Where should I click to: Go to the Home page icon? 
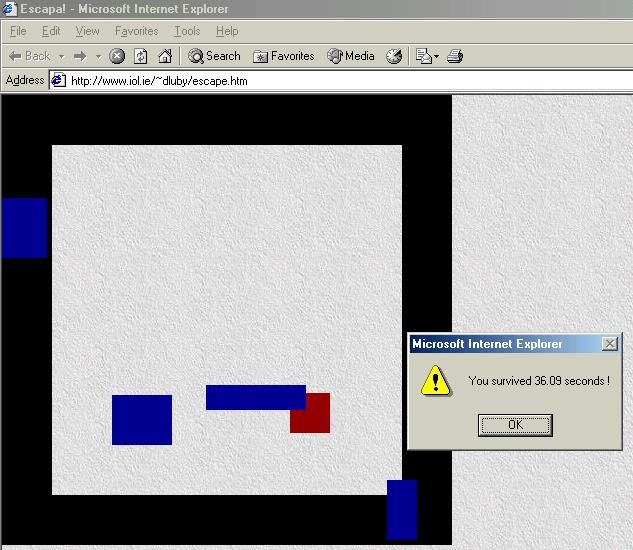coord(165,56)
